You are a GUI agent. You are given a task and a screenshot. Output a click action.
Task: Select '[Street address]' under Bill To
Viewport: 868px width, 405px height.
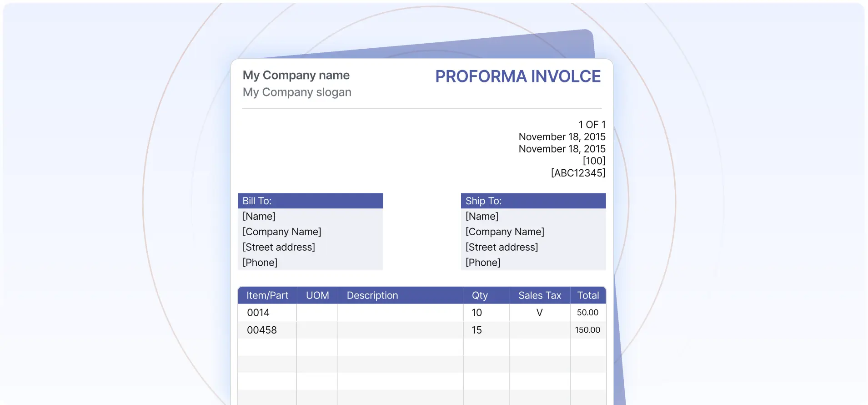(279, 247)
